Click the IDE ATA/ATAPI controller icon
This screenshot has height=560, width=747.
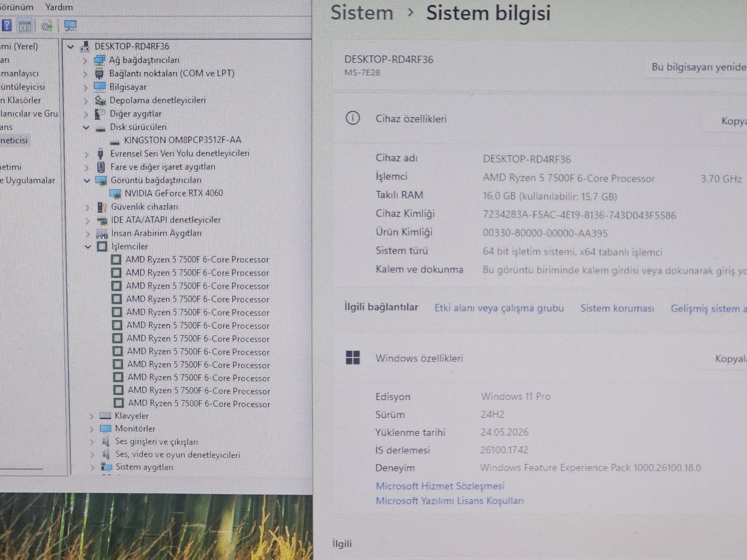tap(102, 220)
